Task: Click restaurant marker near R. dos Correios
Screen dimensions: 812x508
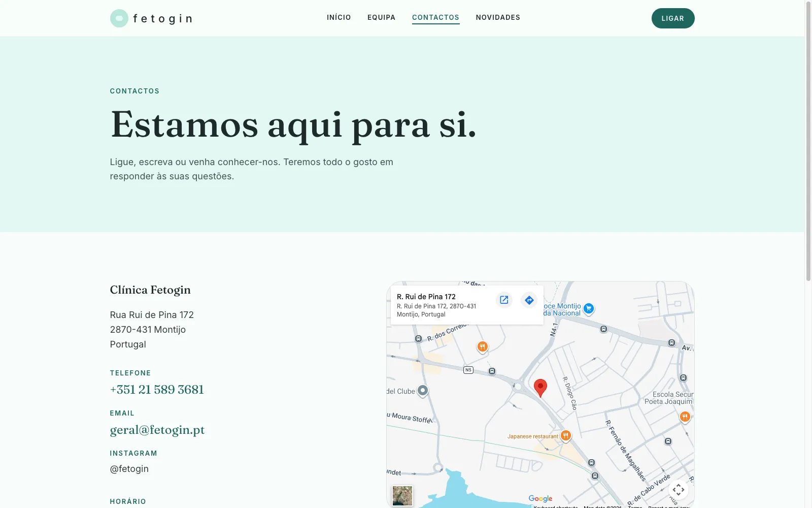Action: (482, 347)
